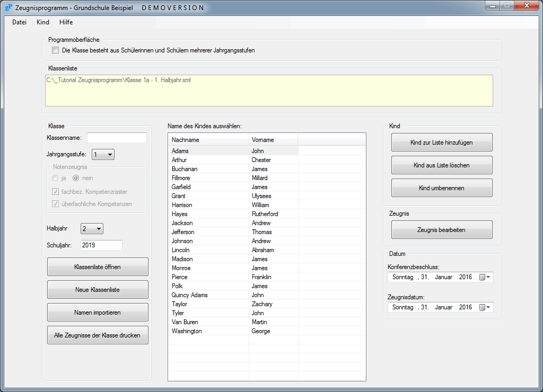Open calendar icon for Zeugnisdatum date
This screenshot has height=392, width=543.
(484, 307)
